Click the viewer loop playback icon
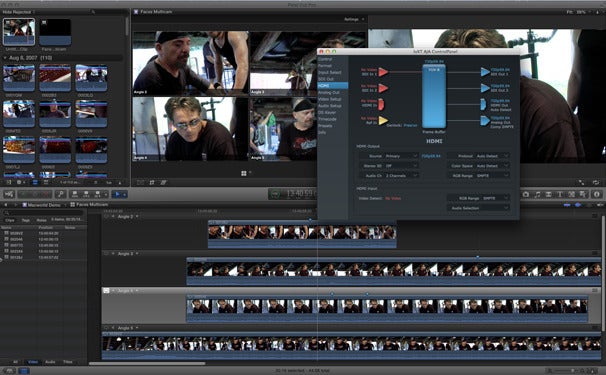 [x=596, y=182]
